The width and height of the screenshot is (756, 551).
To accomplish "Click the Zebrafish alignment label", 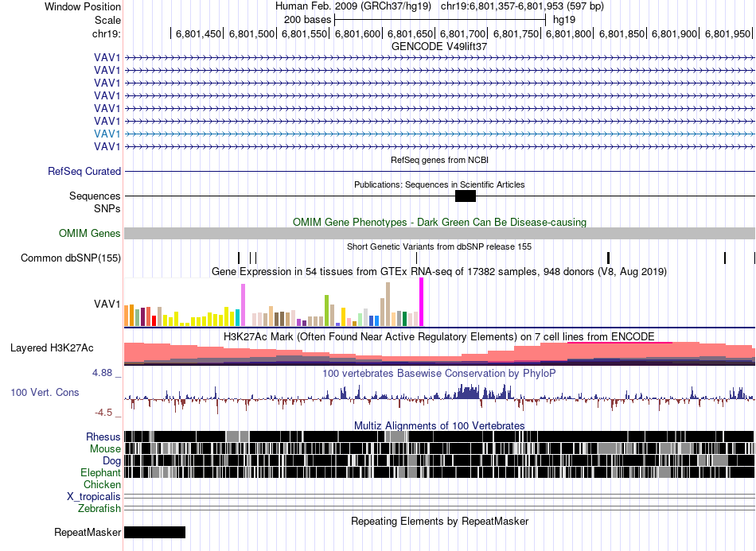I will tap(99, 508).
